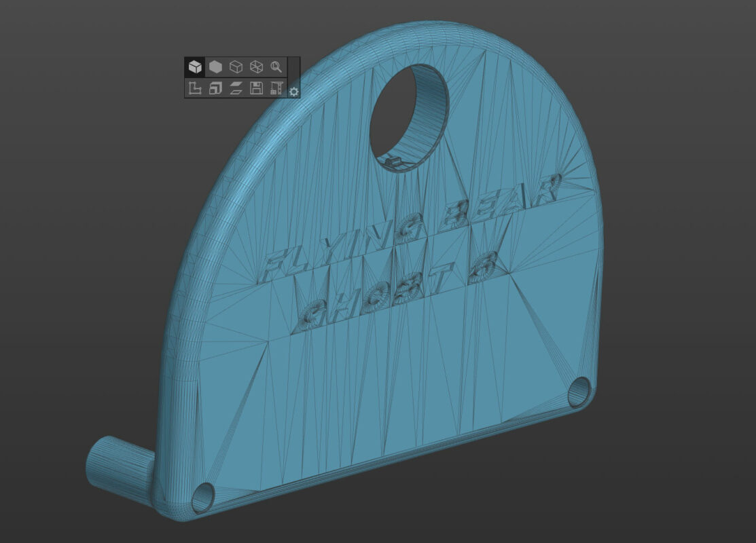Open the 3D printer export tool
Viewport: 756px width, 543px height.
[x=276, y=88]
